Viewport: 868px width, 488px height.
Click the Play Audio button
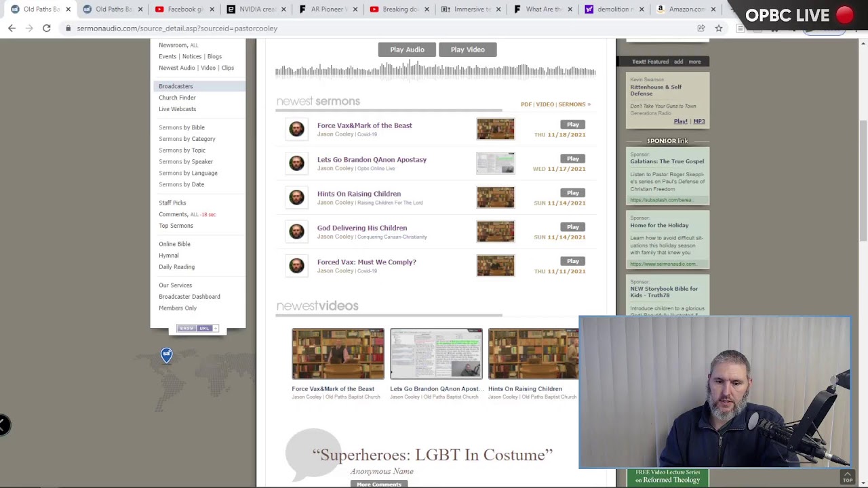click(x=407, y=49)
